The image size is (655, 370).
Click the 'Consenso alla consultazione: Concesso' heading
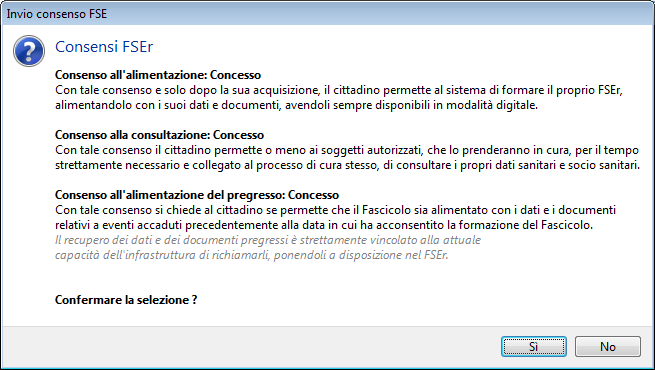click(x=159, y=135)
